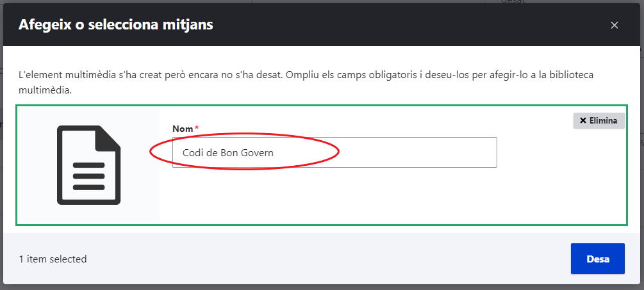
Task: Click the Nom field label
Action: pyautogui.click(x=183, y=129)
